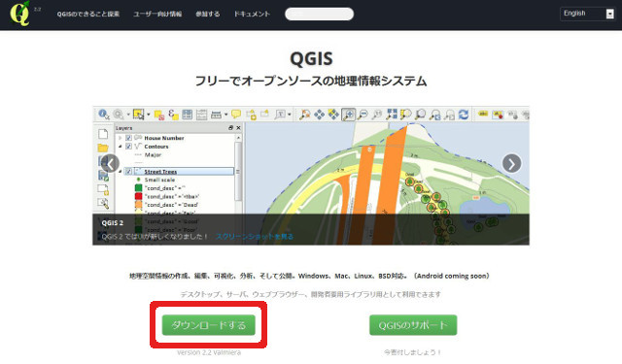The image size is (622, 364).
Task: Click the search field in header
Action: click(x=319, y=14)
